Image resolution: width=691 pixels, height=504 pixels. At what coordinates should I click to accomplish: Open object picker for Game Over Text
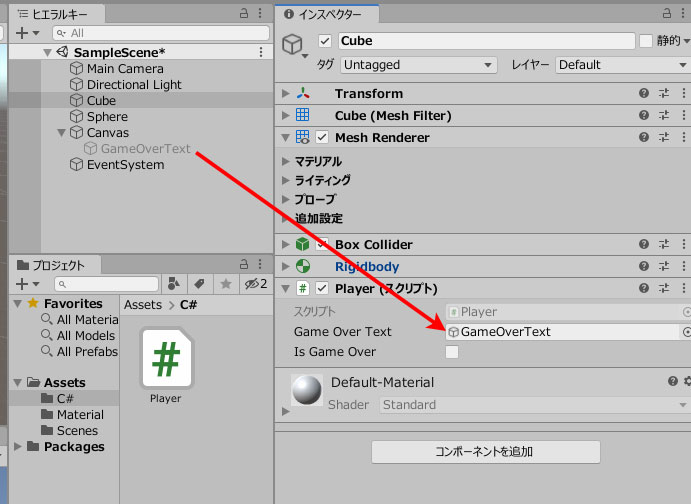tap(686, 332)
